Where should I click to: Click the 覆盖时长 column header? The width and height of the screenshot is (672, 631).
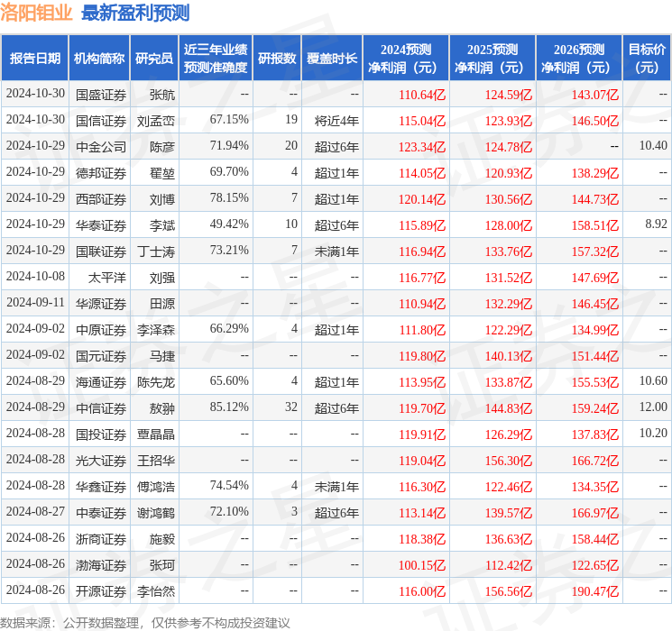pos(332,59)
